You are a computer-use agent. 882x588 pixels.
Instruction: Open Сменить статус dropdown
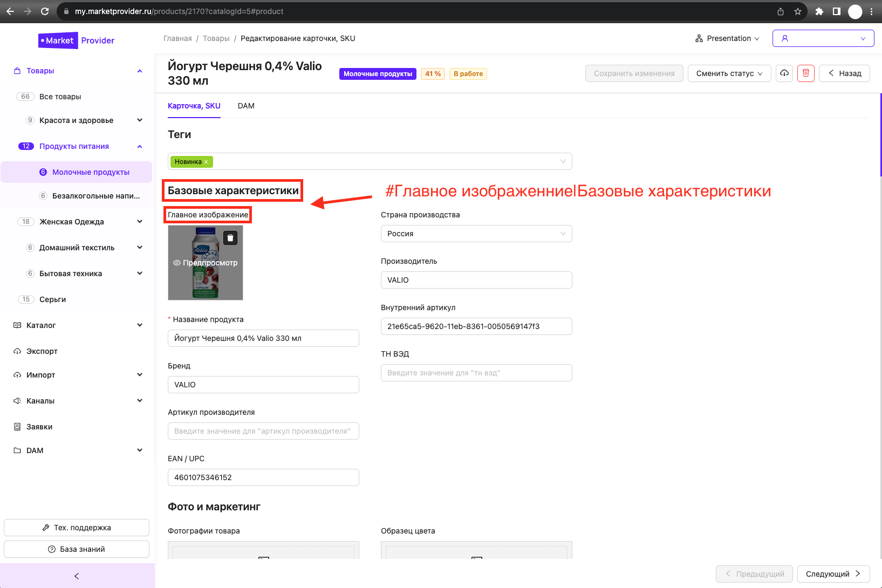(x=729, y=73)
